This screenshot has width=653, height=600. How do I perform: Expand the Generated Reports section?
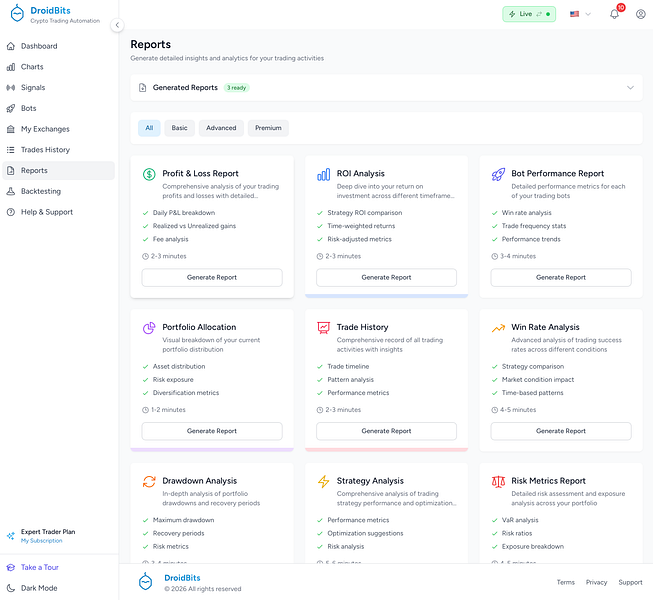point(630,87)
